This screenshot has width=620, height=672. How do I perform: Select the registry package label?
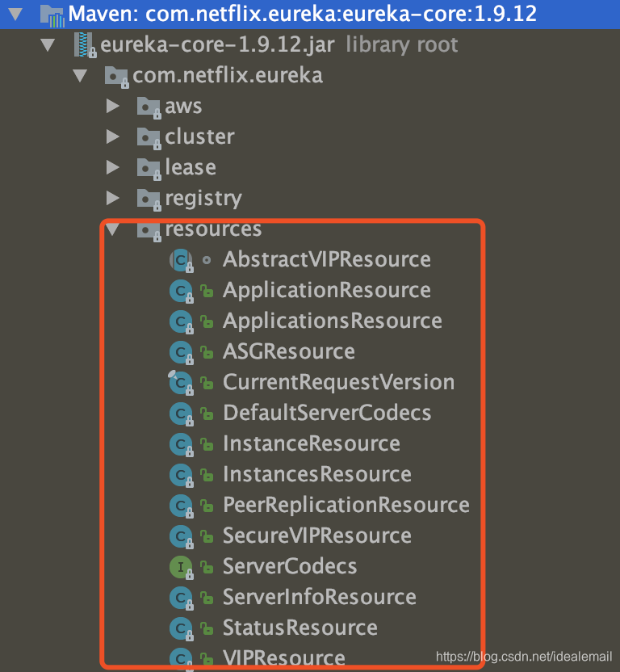tap(203, 199)
